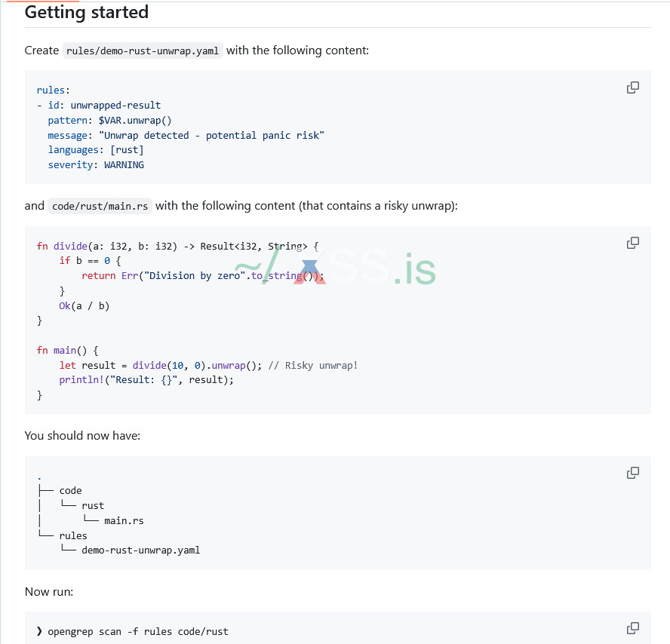The width and height of the screenshot is (670, 644).
Task: Copy the YAML rule code block
Action: point(633,87)
